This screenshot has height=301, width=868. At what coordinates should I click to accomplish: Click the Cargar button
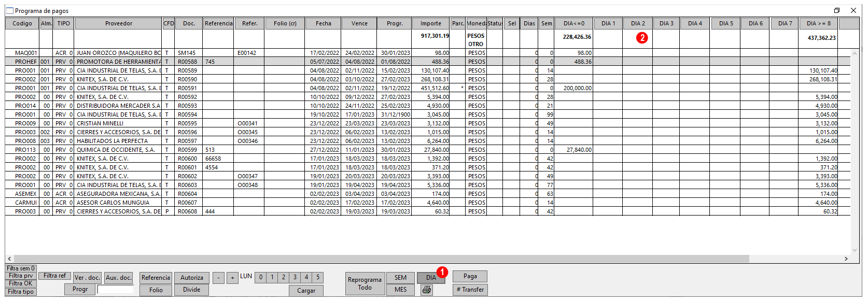306,291
